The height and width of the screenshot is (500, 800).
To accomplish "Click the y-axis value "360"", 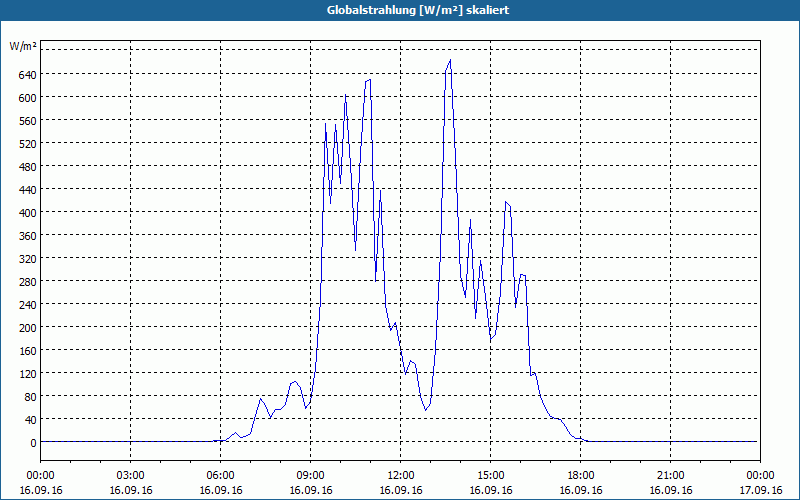I will click(28, 236).
